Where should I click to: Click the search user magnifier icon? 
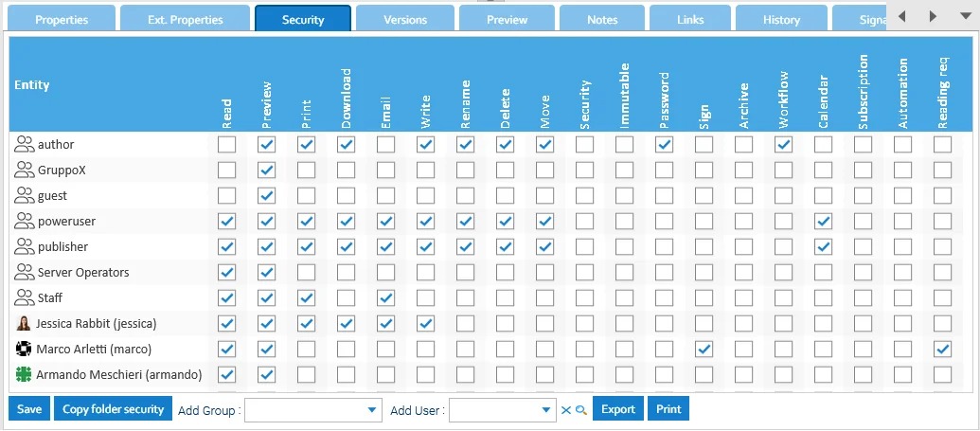click(x=581, y=410)
